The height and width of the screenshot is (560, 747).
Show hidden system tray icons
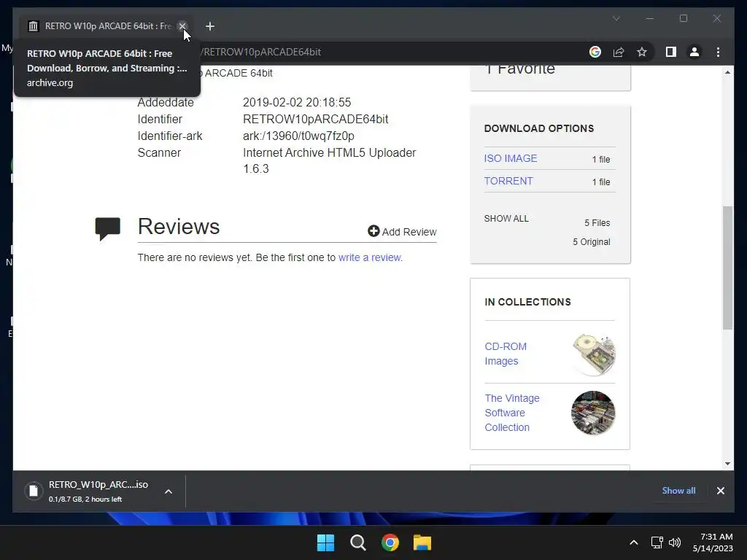tap(634, 542)
